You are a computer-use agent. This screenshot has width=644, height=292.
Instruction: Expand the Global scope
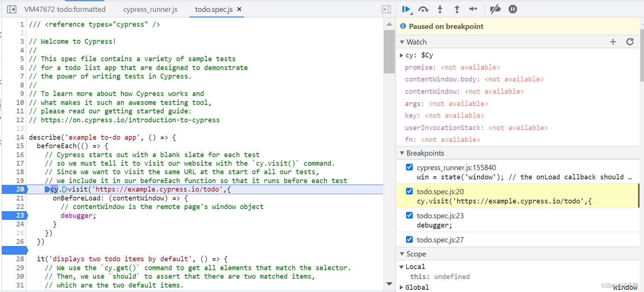click(x=402, y=288)
